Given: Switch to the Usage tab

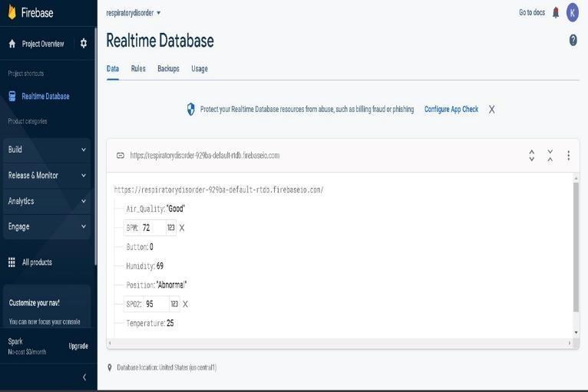Looking at the screenshot, I should [200, 68].
